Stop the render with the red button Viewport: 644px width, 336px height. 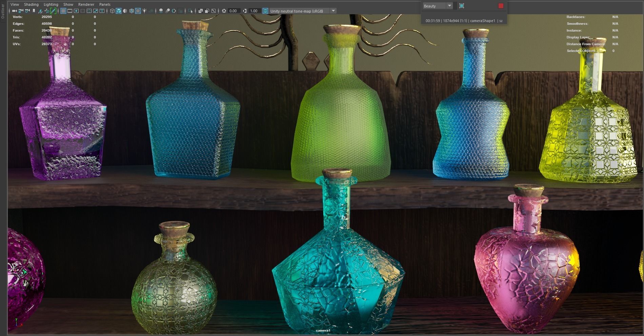(501, 6)
